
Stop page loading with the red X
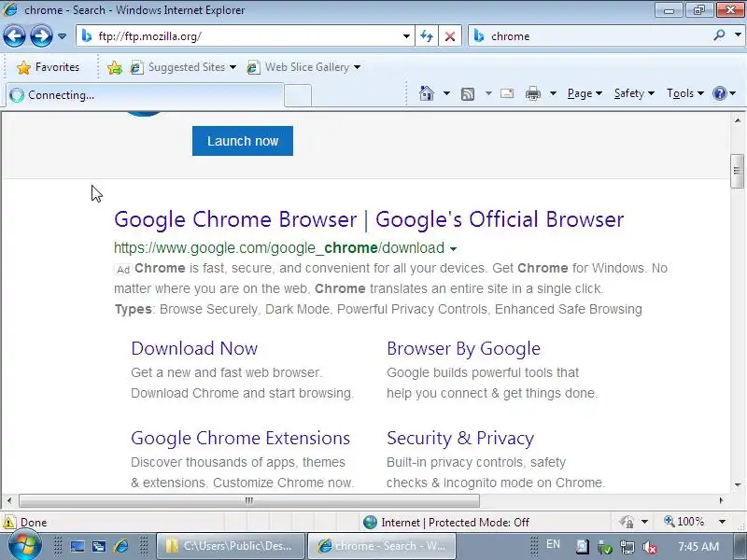tap(450, 36)
